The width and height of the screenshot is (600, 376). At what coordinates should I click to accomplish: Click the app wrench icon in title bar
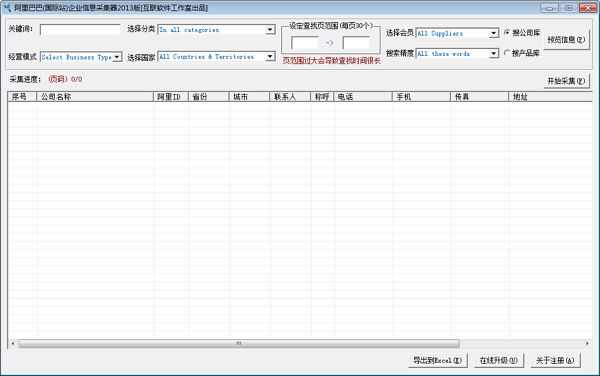7,7
